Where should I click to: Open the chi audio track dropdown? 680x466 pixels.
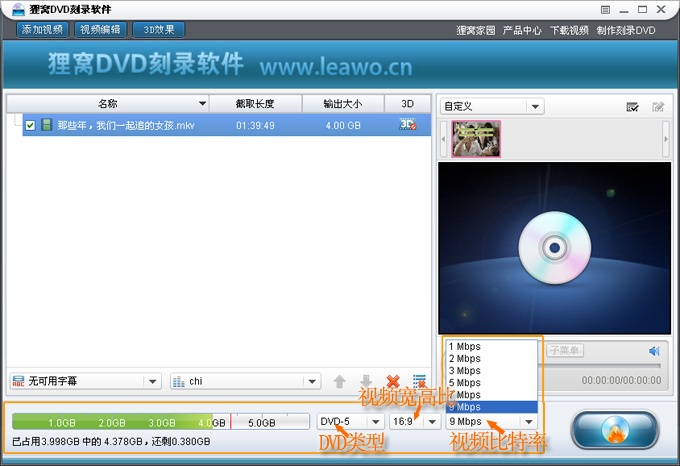pyautogui.click(x=245, y=381)
